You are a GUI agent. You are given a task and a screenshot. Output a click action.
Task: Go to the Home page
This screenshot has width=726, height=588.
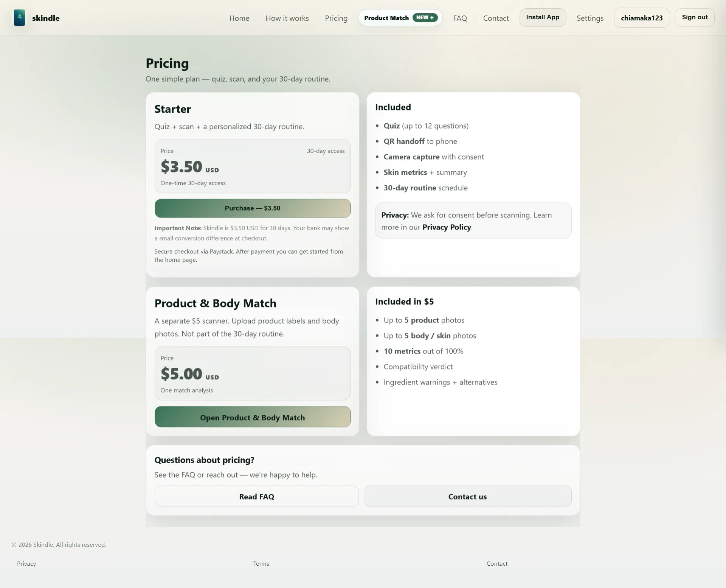(239, 18)
